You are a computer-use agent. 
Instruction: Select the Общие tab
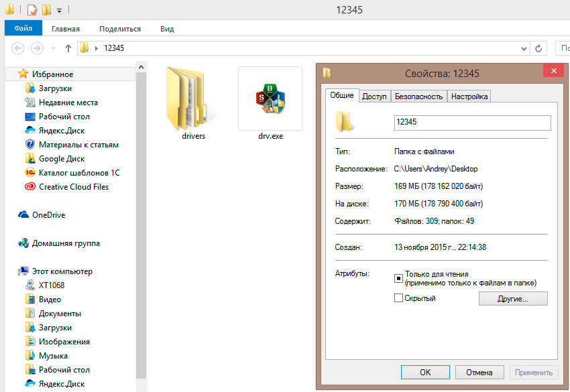coord(342,95)
